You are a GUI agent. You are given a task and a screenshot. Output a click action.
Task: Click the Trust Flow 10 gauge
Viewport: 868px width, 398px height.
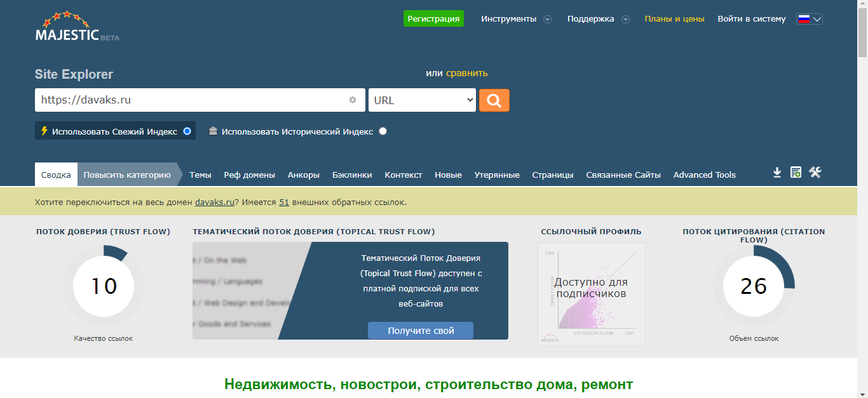(x=104, y=286)
